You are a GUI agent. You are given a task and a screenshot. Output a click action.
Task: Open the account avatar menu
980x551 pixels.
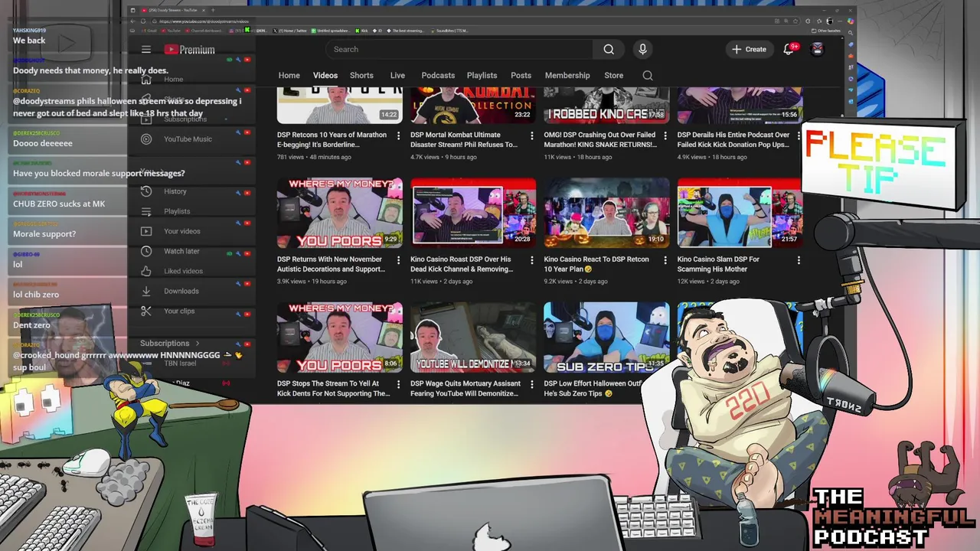(x=818, y=50)
